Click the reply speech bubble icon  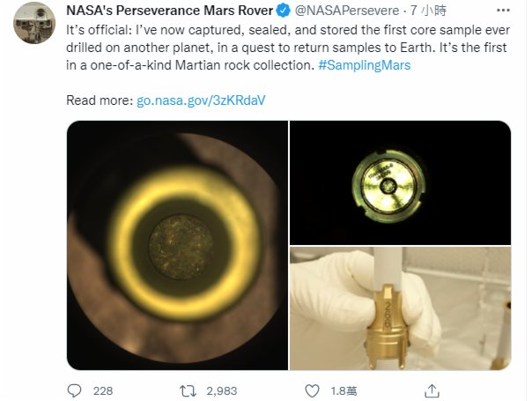(75, 390)
